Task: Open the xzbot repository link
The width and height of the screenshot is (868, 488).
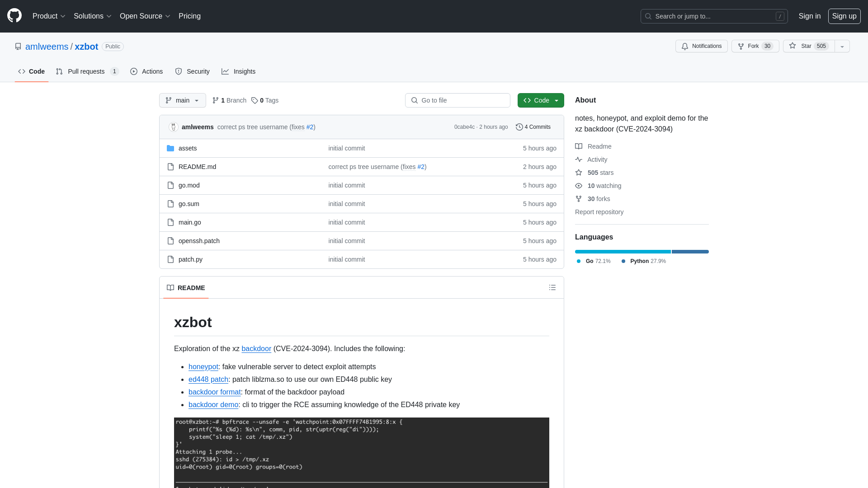Action: click(x=86, y=47)
